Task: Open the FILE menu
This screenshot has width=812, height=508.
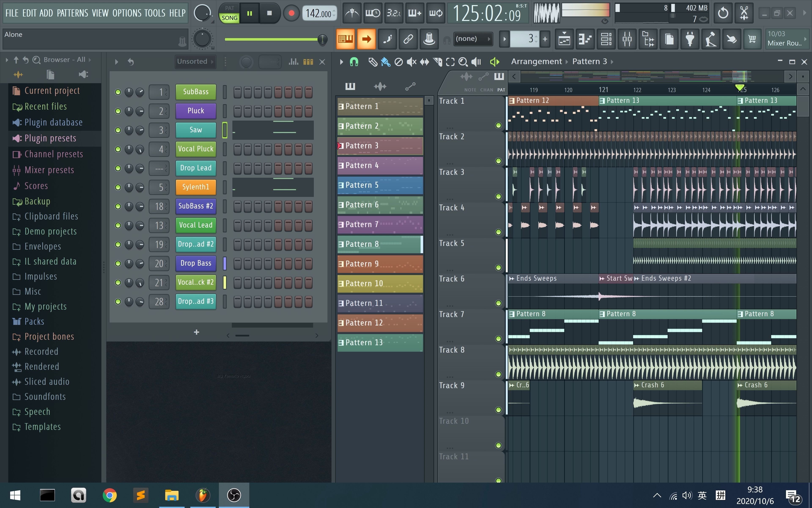Action: pos(12,13)
